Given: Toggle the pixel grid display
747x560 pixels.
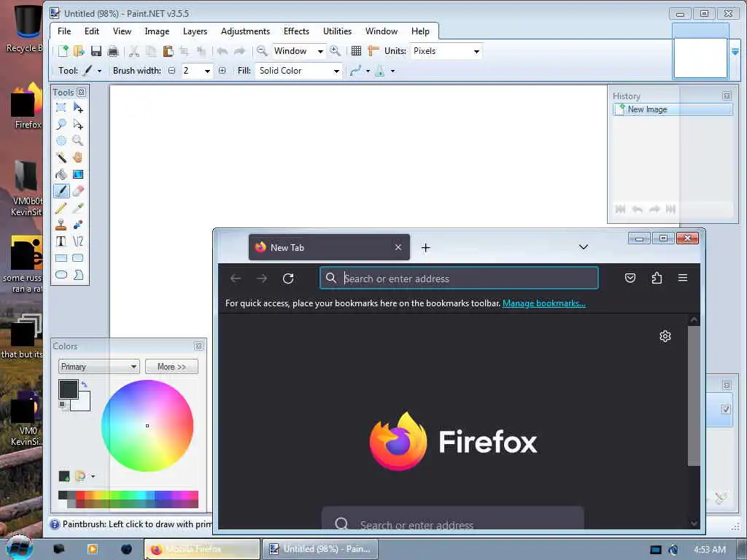Looking at the screenshot, I should coord(356,51).
